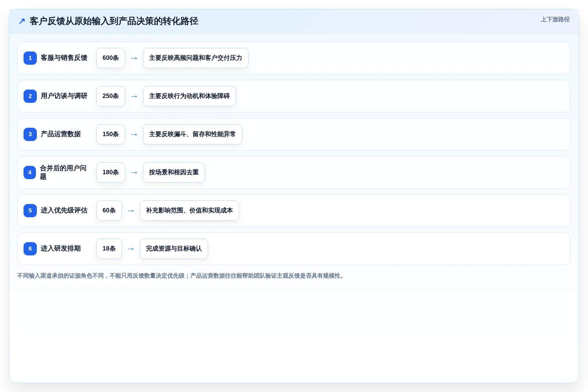Click step badge number 6
Viewport: 588px width, 392px height.
pos(30,249)
